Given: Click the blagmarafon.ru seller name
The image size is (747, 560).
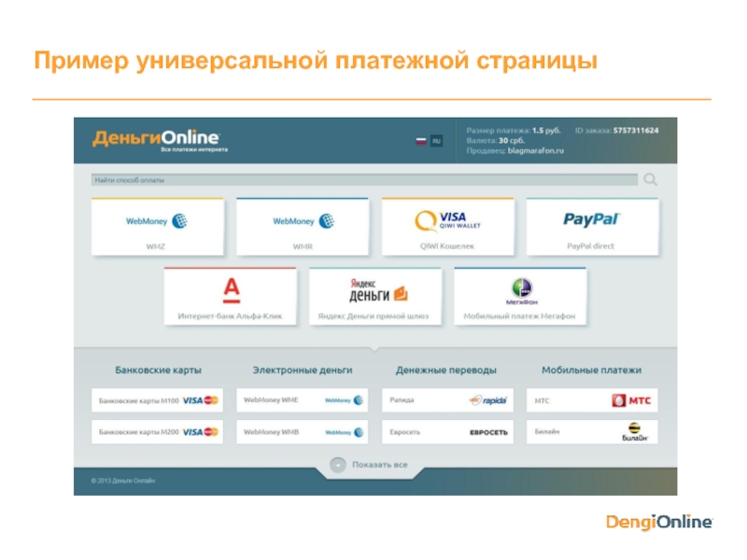Looking at the screenshot, I should [x=535, y=151].
